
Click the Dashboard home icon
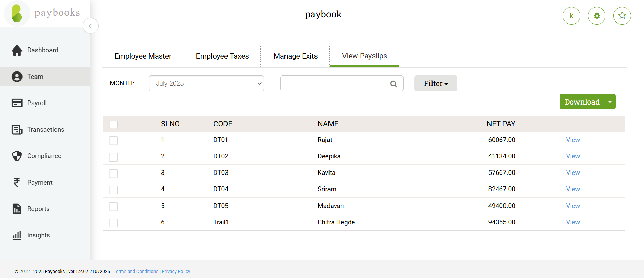[17, 50]
